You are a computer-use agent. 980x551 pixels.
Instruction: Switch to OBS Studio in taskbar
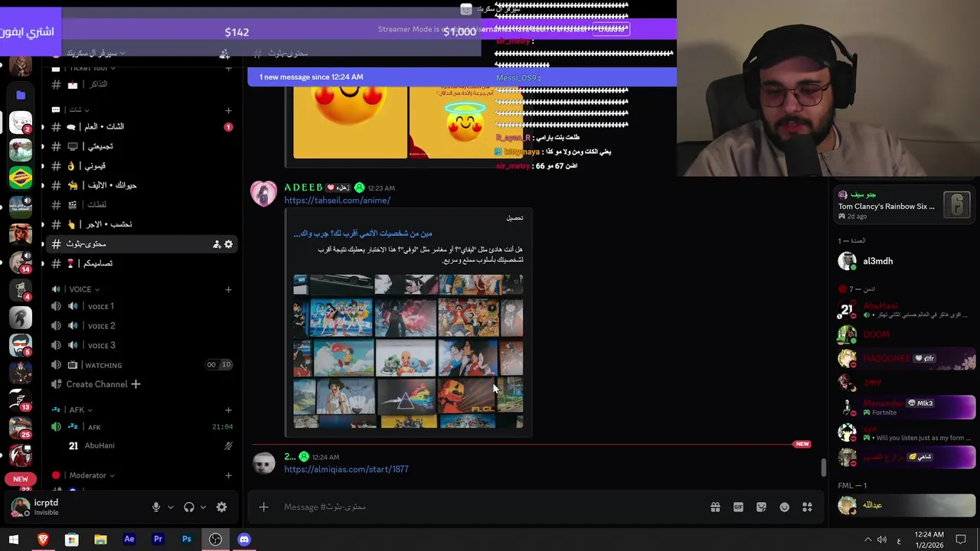click(x=215, y=540)
